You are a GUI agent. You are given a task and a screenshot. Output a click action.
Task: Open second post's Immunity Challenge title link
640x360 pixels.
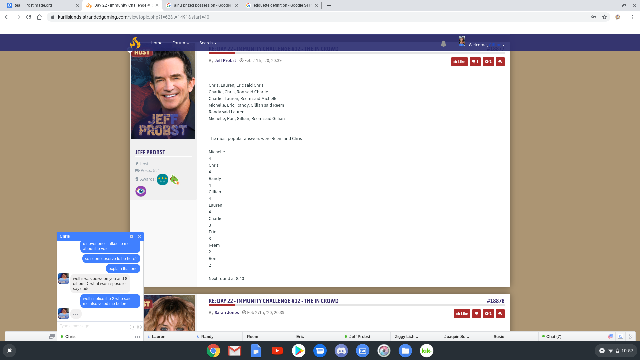click(273, 301)
